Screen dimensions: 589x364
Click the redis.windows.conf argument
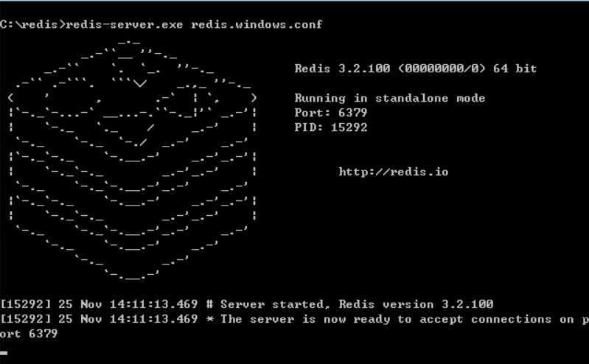point(257,24)
